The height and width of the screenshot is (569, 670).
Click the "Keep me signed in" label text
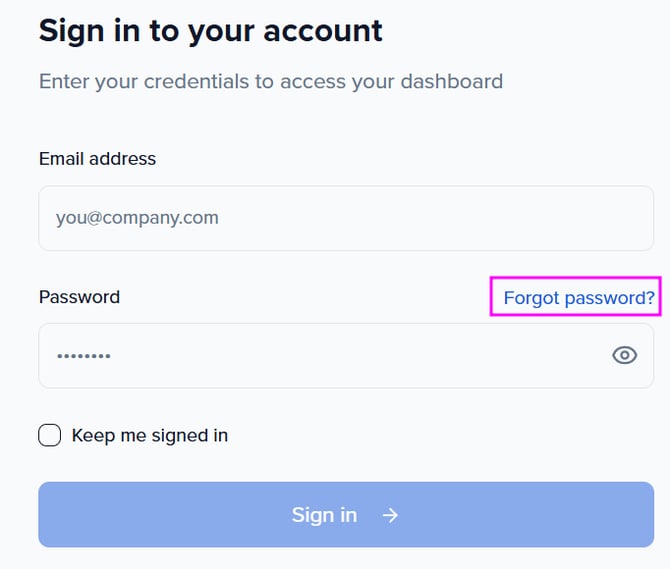click(150, 435)
